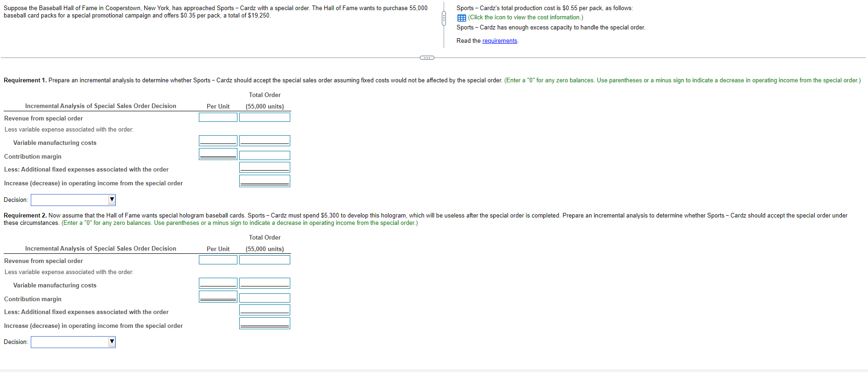Click Requirement 2 variable manufacturing costs per unit field
Image resolution: width=868 pixels, height=372 pixels.
(x=218, y=283)
